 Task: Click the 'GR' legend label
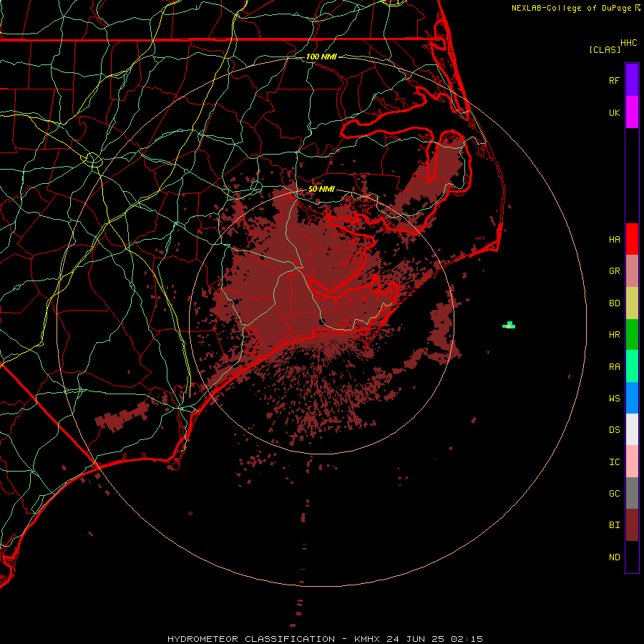614,271
